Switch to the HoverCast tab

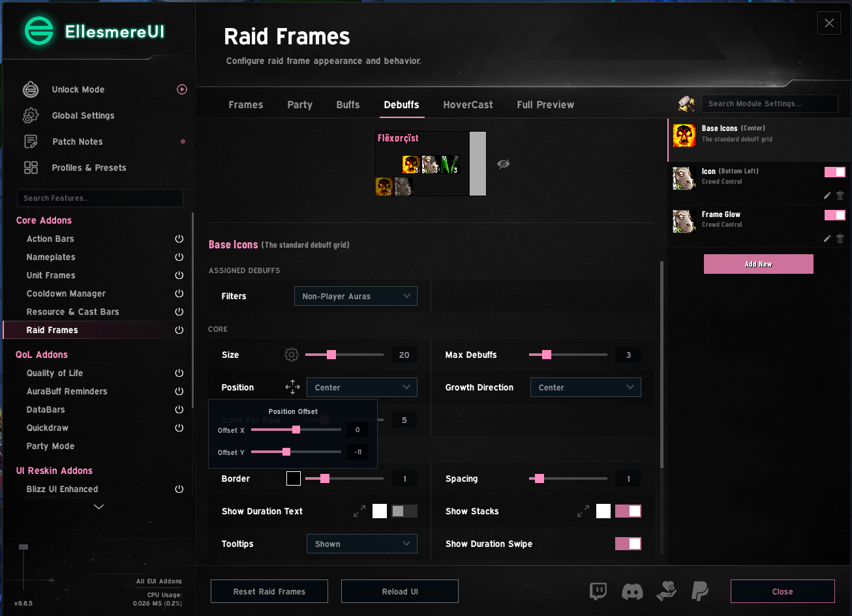468,105
